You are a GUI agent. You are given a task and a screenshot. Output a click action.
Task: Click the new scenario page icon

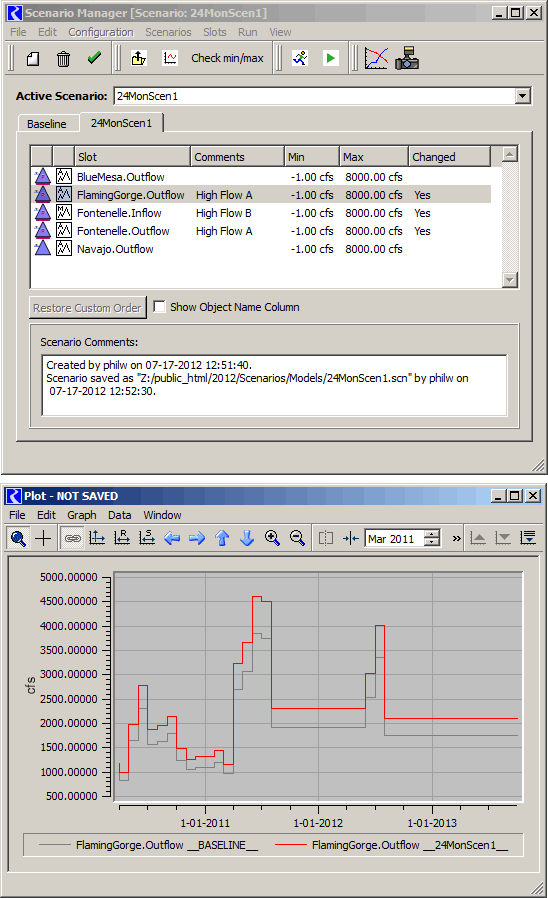[x=33, y=58]
